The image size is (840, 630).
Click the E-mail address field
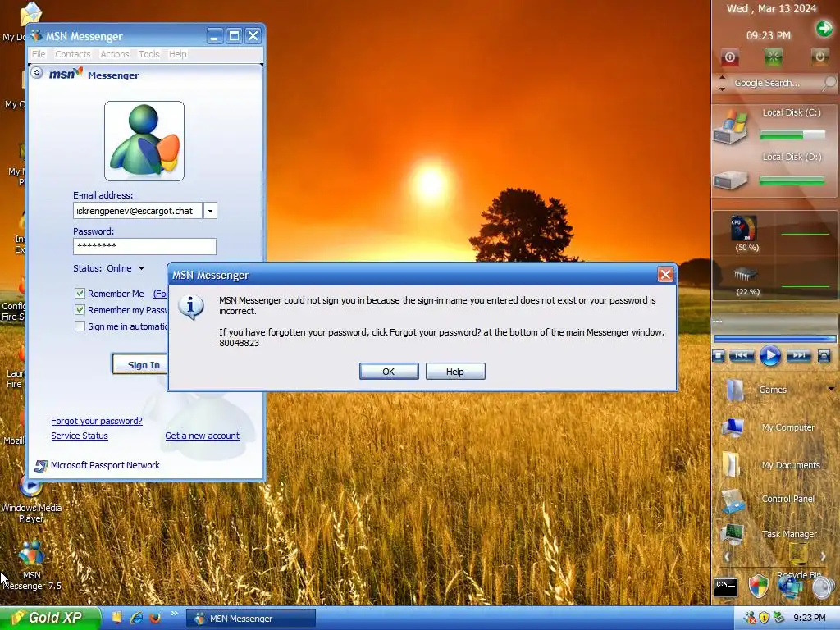[138, 211]
